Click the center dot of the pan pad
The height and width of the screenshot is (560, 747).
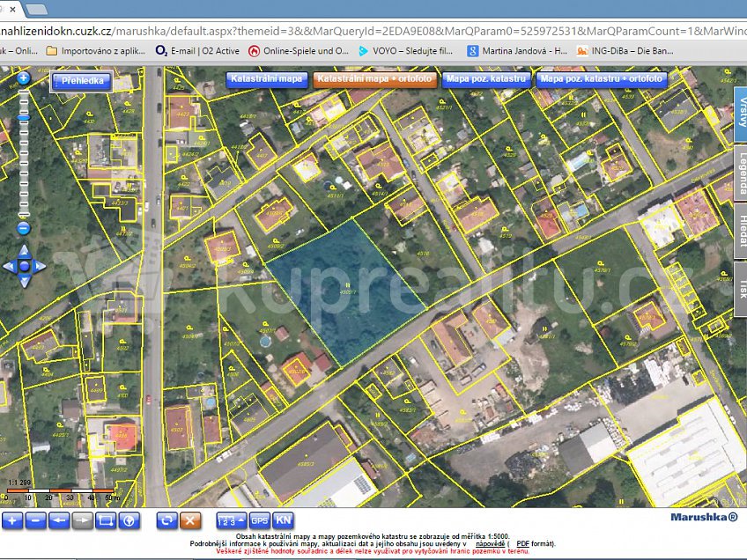click(25, 266)
